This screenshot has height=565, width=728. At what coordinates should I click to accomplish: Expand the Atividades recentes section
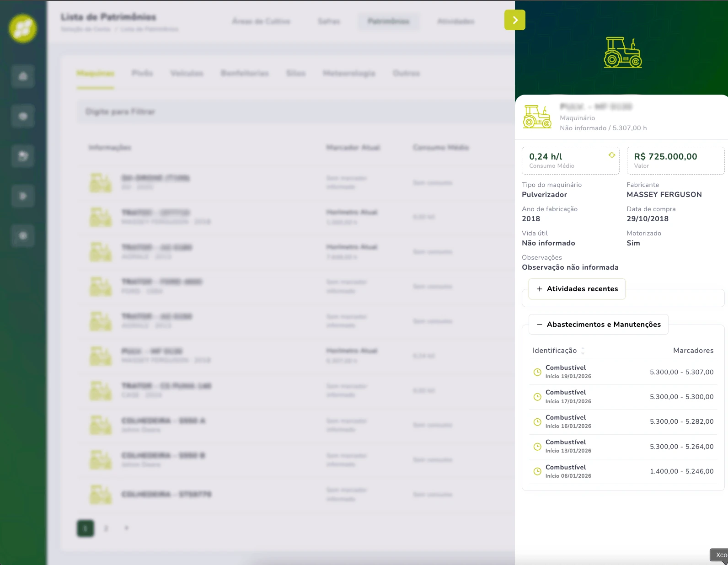coord(577,289)
